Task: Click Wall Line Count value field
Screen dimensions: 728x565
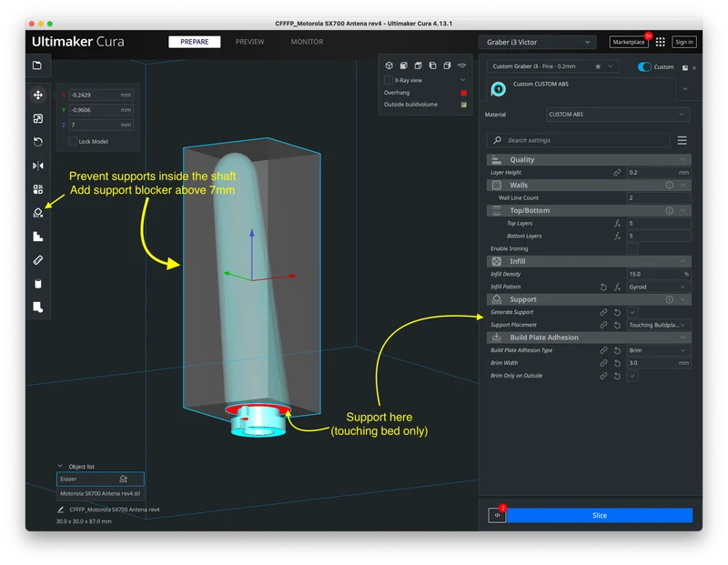Action: tap(658, 197)
